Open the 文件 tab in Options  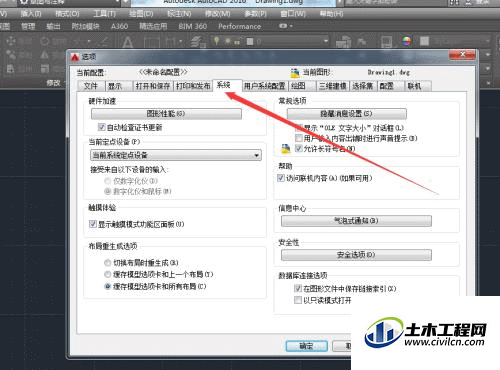coord(91,86)
